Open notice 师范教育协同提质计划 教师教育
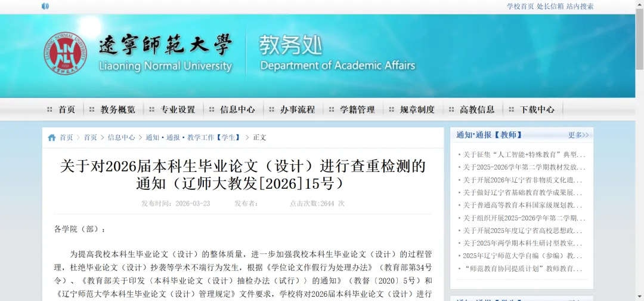This screenshot has width=644, height=301. click(x=524, y=269)
